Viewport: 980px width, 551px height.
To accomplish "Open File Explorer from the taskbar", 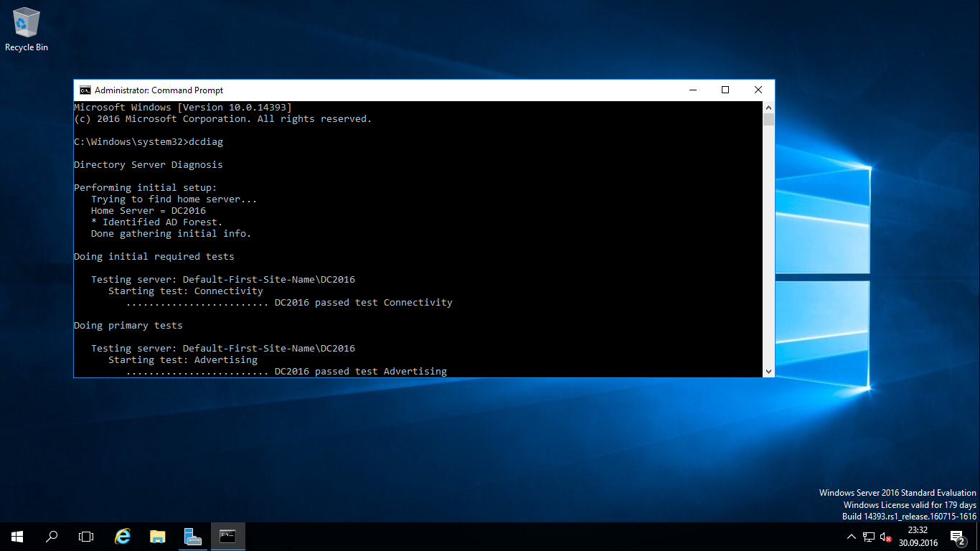I will pos(158,537).
